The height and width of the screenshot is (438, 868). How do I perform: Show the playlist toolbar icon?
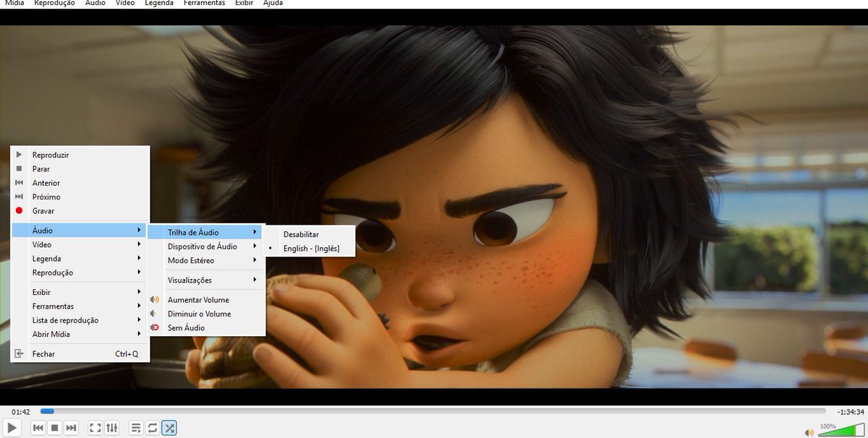tap(136, 428)
